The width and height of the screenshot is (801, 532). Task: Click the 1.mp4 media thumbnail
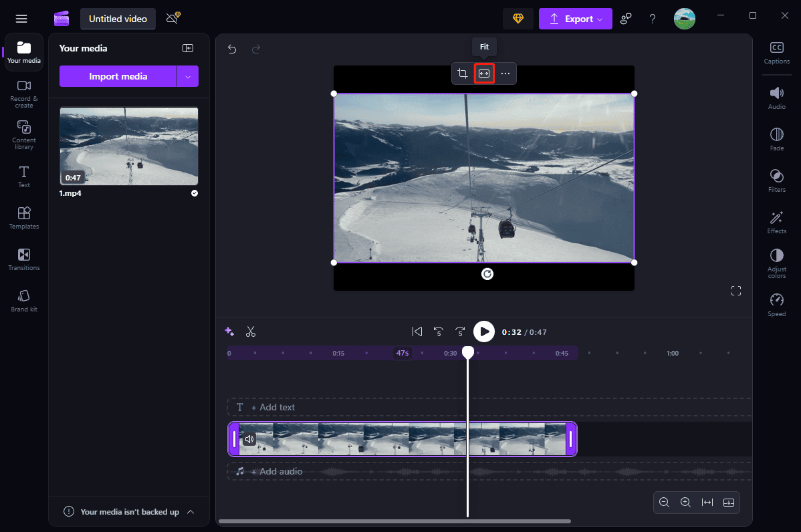[128, 146]
